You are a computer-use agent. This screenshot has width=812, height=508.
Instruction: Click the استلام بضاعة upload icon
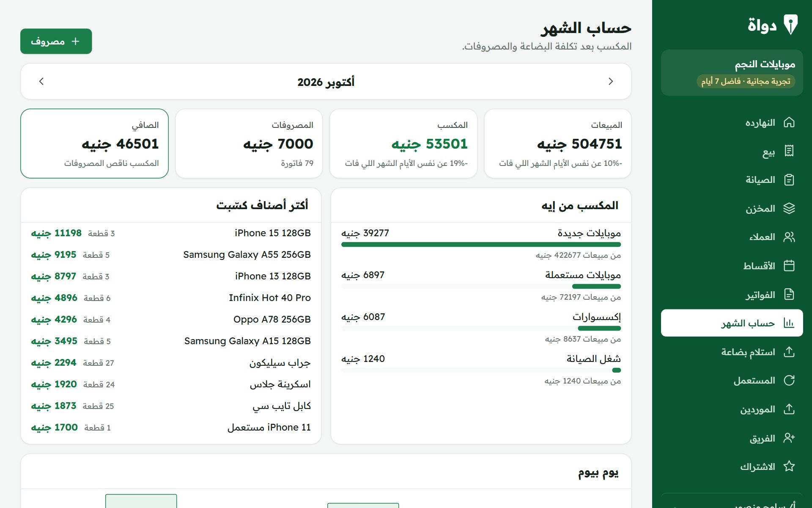click(x=789, y=352)
